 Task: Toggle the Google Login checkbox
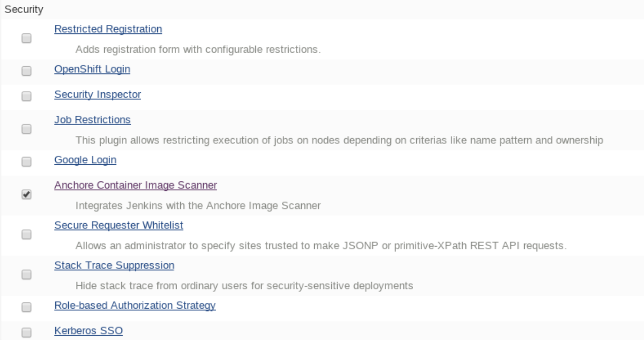point(26,162)
